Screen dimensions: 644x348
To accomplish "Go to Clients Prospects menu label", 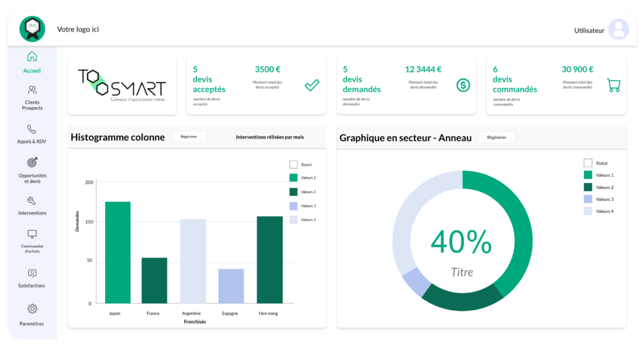I will click(32, 105).
